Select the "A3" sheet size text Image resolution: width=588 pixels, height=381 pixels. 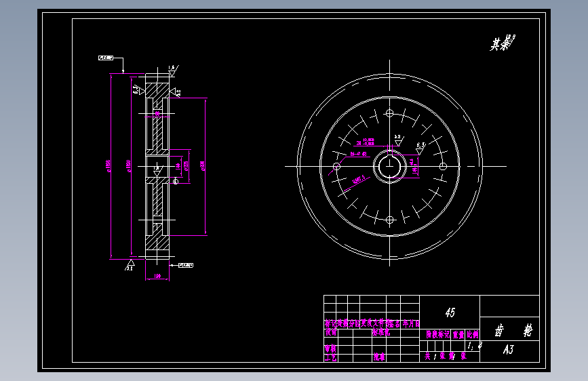click(508, 350)
